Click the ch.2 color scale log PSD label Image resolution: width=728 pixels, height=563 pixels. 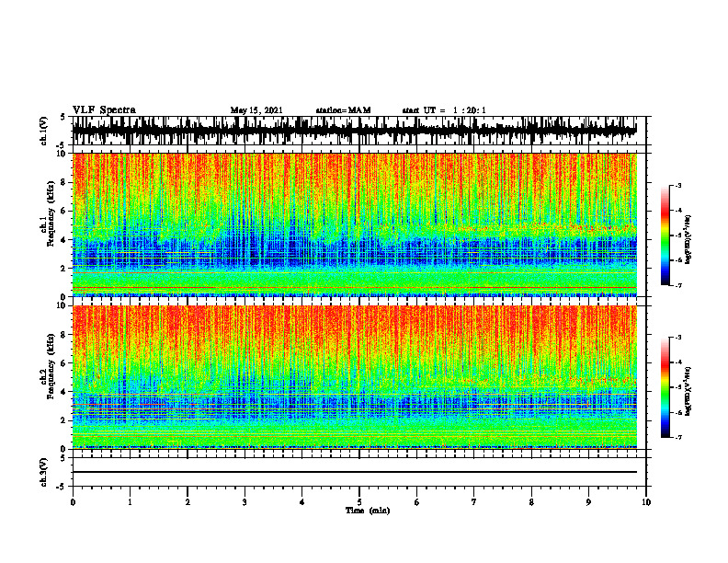tap(688, 391)
